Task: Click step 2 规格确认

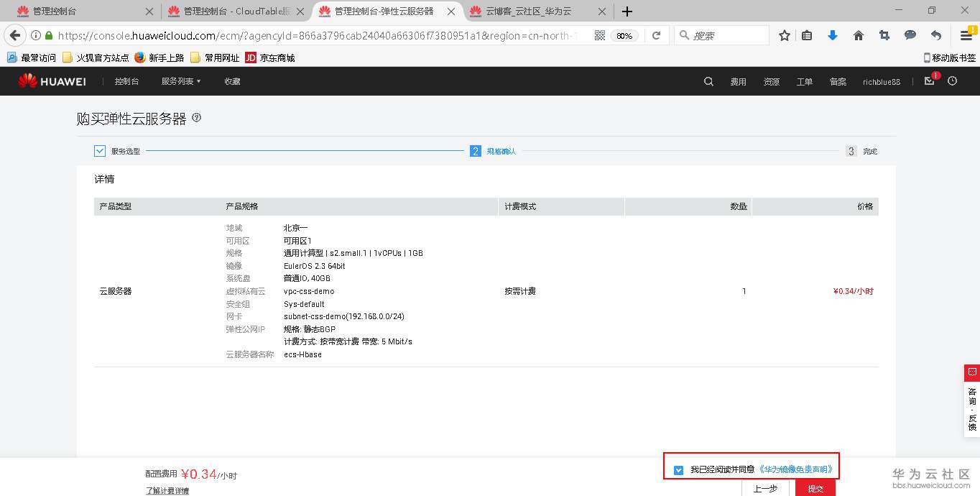Action: (493, 151)
